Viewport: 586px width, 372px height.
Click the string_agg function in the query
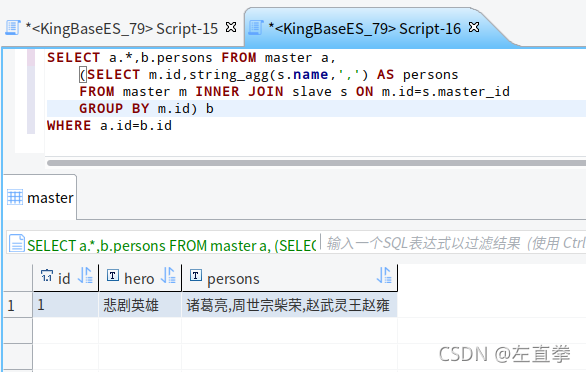pos(229,75)
